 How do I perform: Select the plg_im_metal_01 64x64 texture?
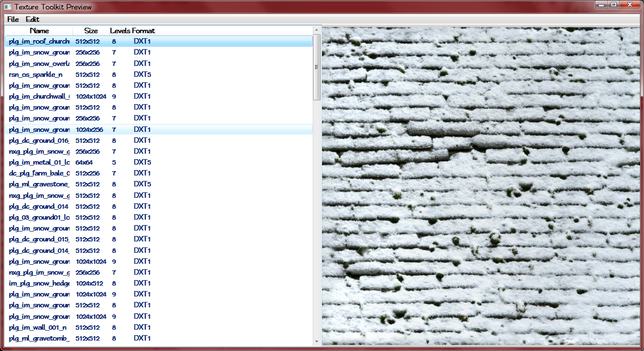coord(39,163)
